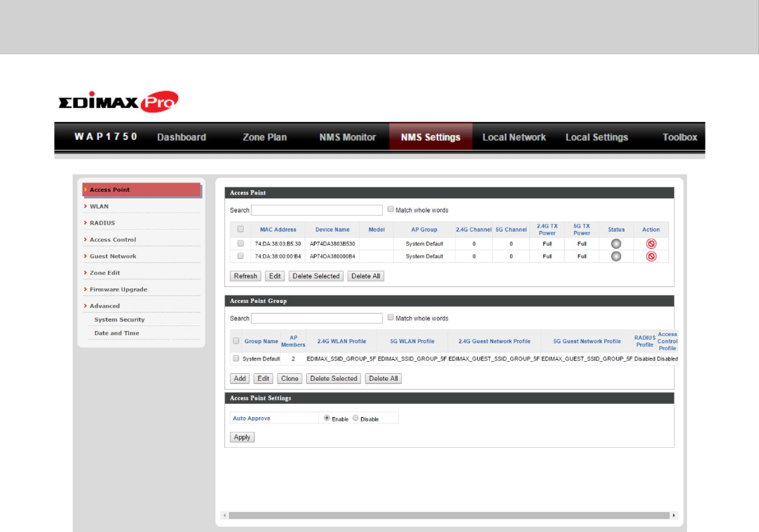
Task: Open System Security under Advanced
Action: [119, 320]
